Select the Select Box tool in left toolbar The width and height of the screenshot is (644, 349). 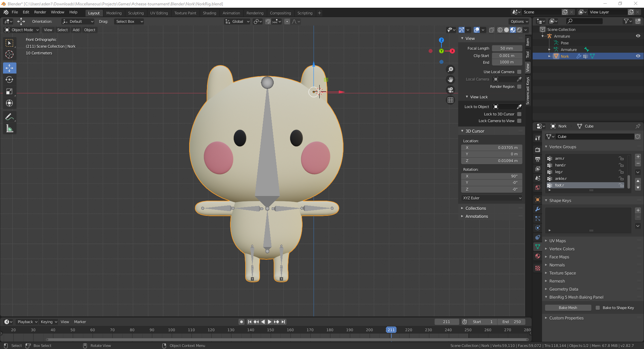click(9, 43)
